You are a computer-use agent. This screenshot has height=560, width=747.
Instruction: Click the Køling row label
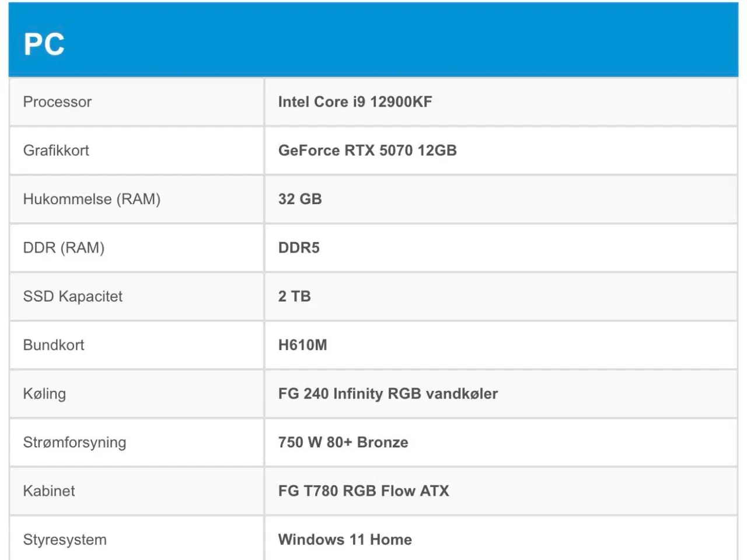[x=44, y=394]
